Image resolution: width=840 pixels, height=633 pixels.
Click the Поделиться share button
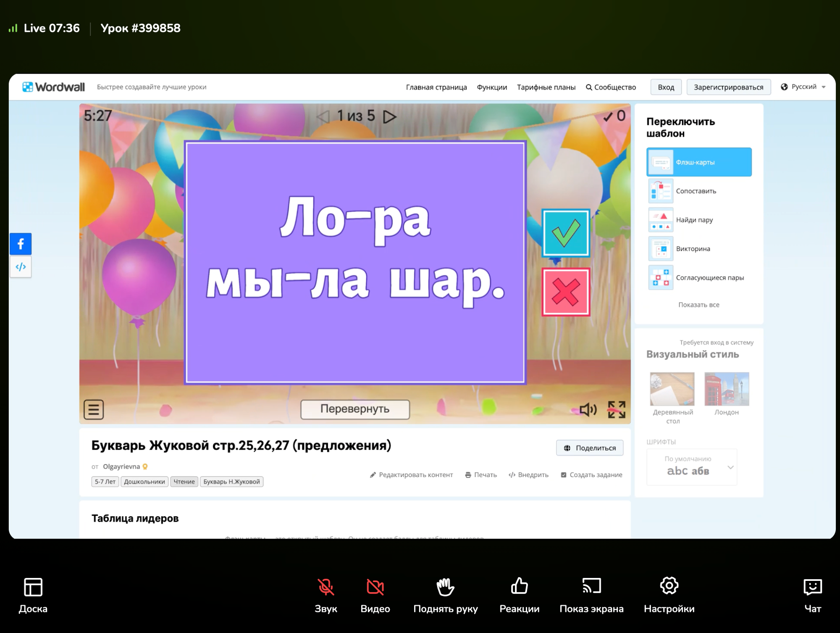tap(590, 448)
